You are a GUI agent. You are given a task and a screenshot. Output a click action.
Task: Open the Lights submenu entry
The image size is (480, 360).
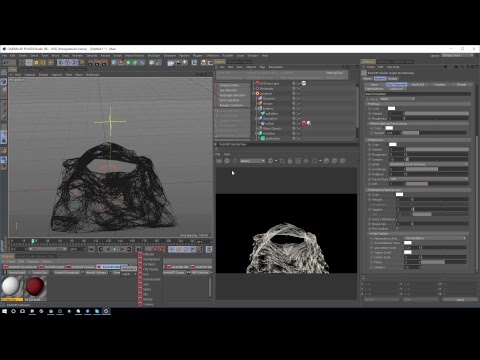(128, 274)
